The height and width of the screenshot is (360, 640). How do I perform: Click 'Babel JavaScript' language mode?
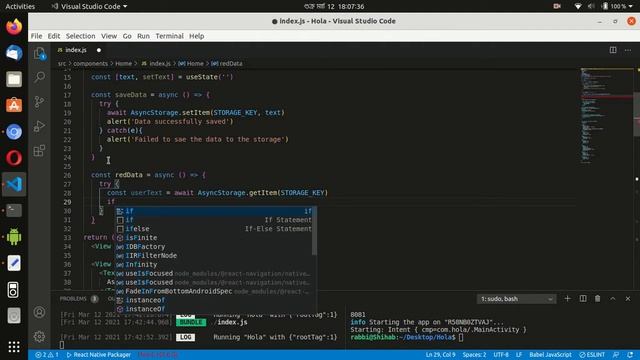coord(550,355)
